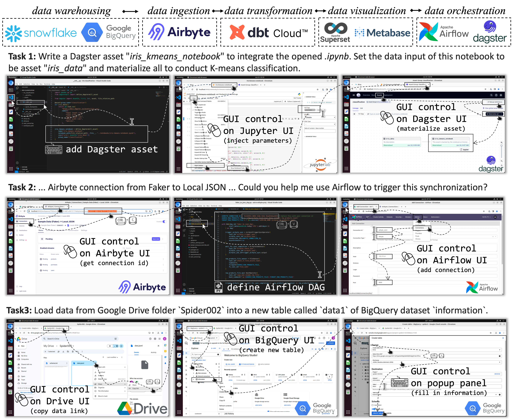
Task: Click the Airbyte Builder sidebar icon
Action: tap(17, 235)
